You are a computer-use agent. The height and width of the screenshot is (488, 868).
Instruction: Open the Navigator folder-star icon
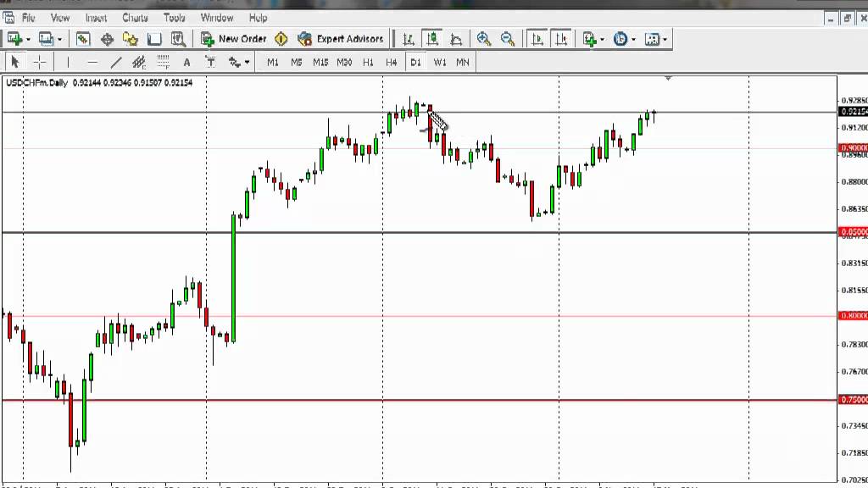130,39
